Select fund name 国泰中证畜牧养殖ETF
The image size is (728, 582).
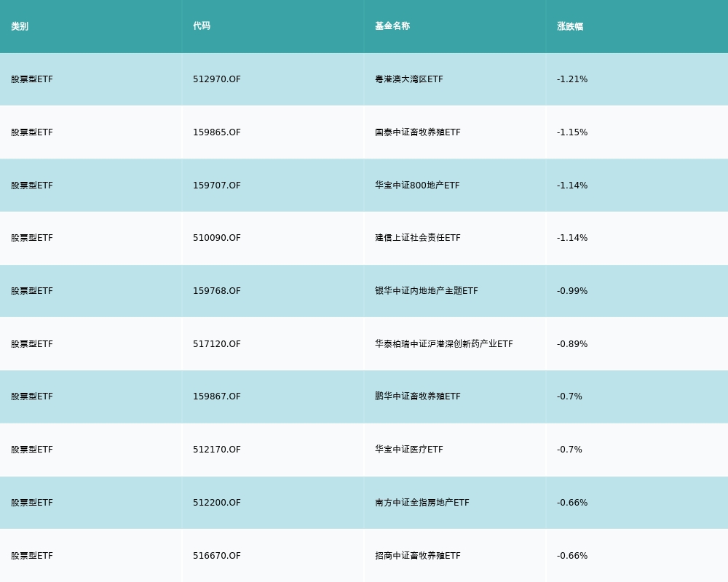coord(418,132)
